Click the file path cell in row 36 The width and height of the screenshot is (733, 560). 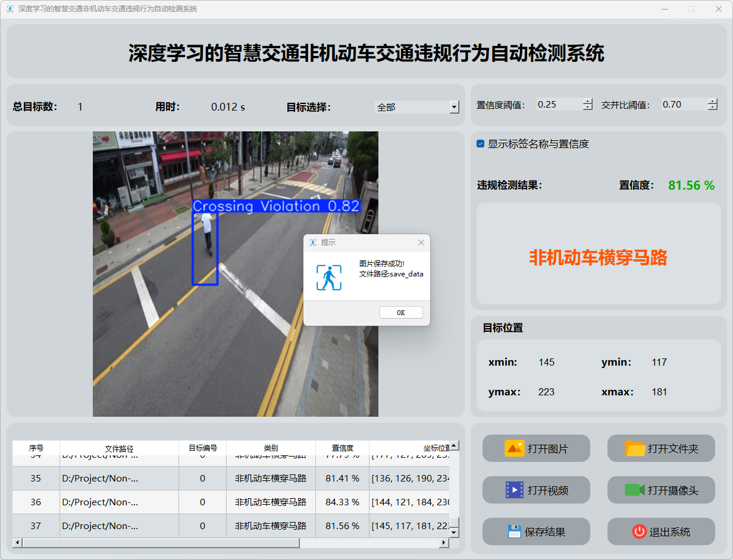(x=120, y=502)
